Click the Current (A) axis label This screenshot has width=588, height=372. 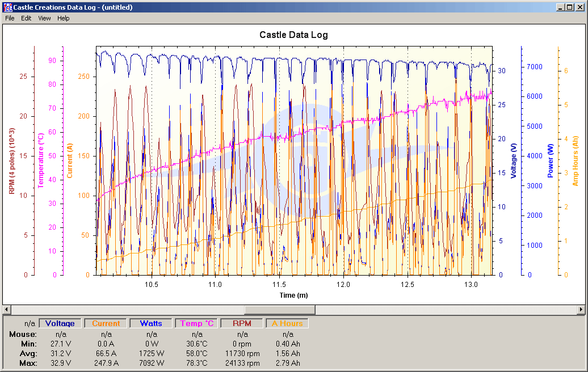tap(70, 160)
